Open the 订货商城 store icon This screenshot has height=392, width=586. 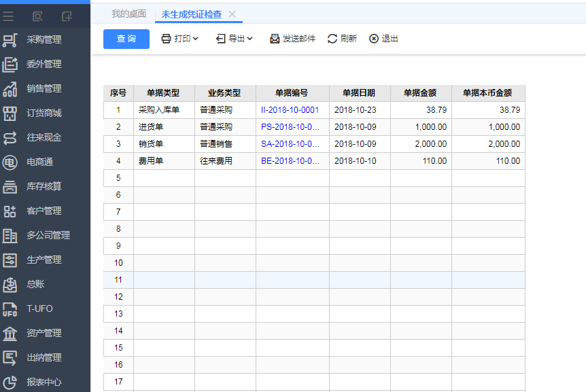click(x=10, y=113)
